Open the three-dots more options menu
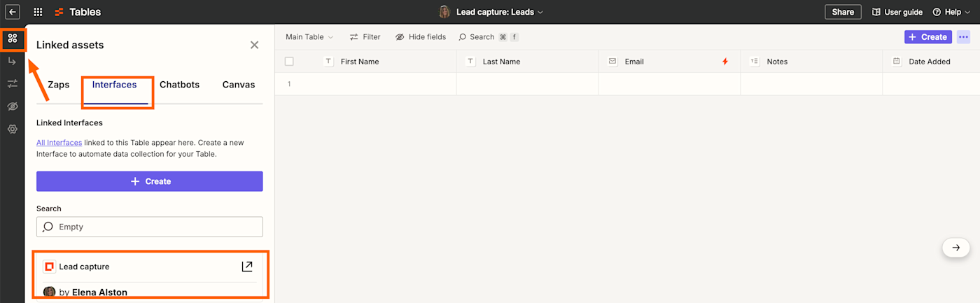 point(964,37)
